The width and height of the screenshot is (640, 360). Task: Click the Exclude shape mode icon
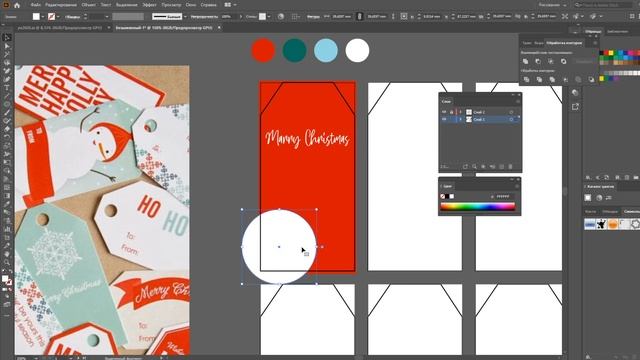(x=563, y=61)
